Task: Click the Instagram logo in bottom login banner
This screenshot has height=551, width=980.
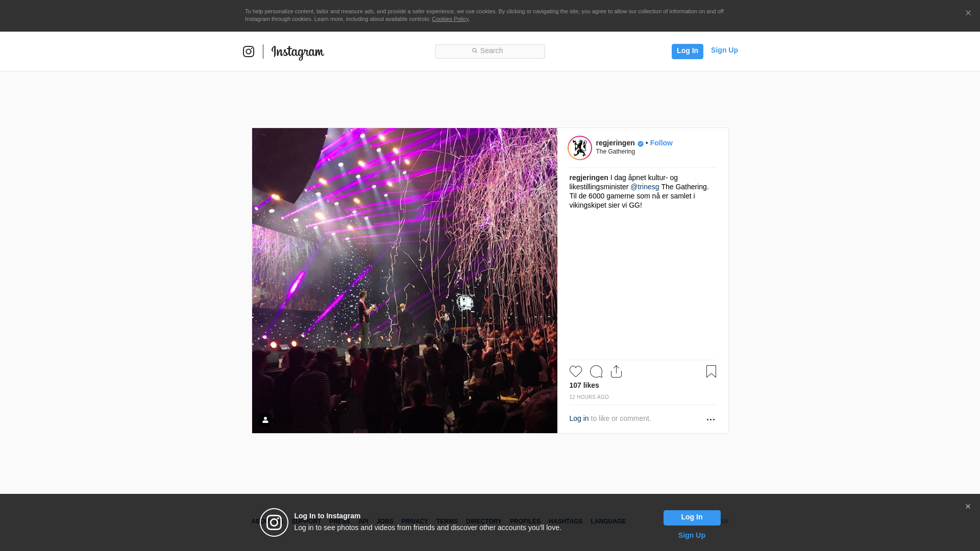Action: tap(274, 522)
